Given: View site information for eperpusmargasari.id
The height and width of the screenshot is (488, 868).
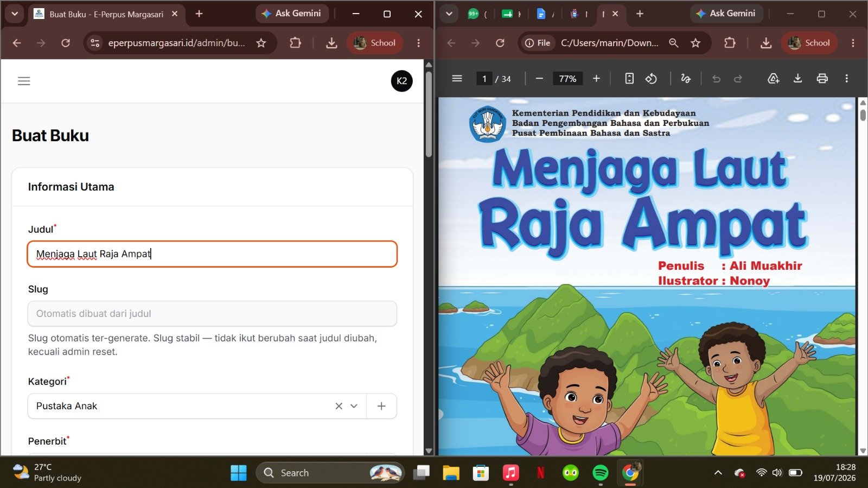Looking at the screenshot, I should pyautogui.click(x=95, y=43).
